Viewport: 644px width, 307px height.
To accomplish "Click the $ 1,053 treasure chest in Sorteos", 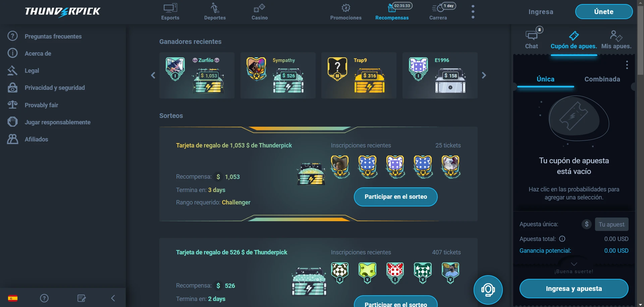I will [x=311, y=174].
